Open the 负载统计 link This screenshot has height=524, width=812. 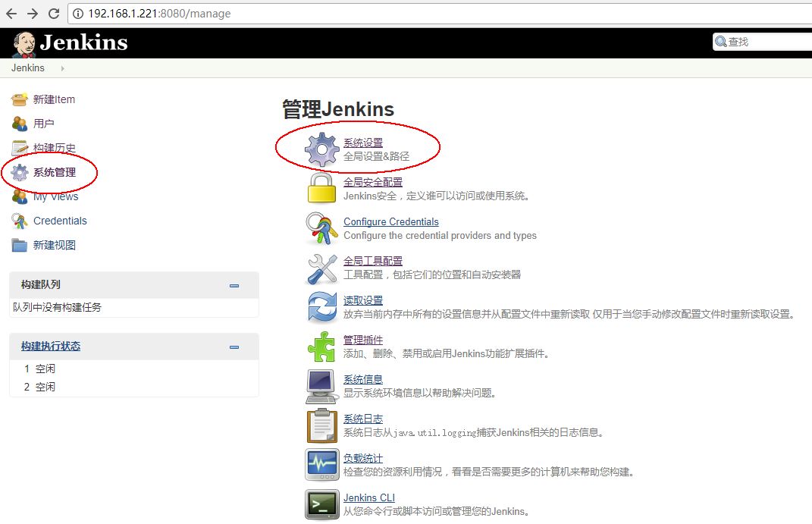click(363, 458)
